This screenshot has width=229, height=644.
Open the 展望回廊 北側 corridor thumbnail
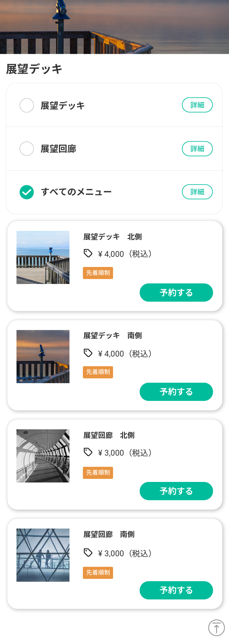point(43,456)
